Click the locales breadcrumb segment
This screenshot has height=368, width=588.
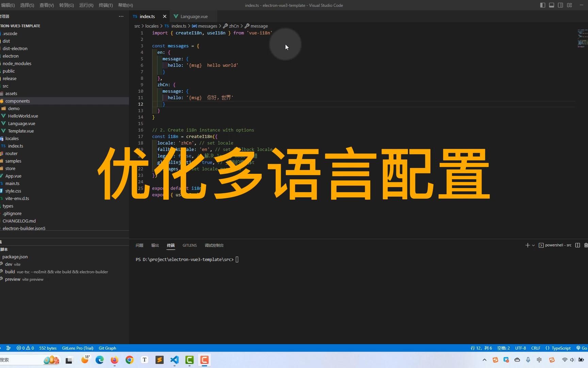(x=152, y=26)
